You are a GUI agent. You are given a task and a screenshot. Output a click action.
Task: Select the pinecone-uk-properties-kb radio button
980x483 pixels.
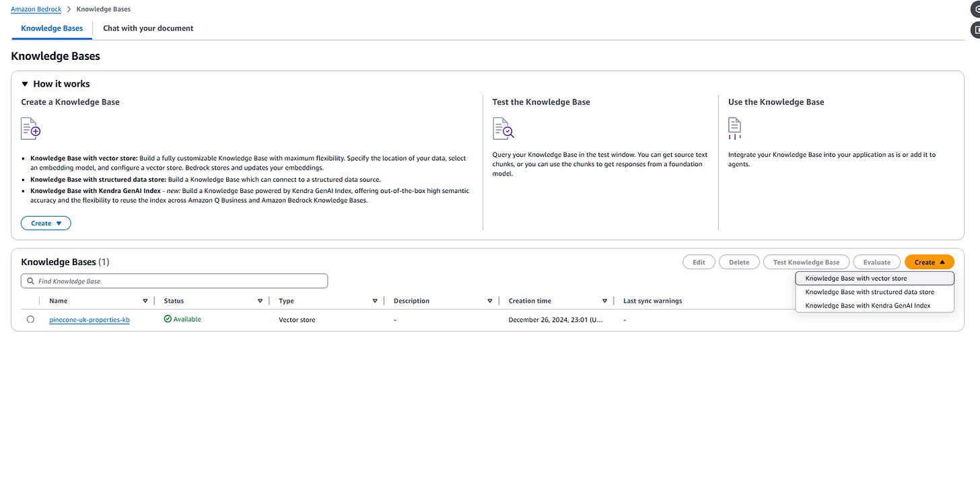30,320
